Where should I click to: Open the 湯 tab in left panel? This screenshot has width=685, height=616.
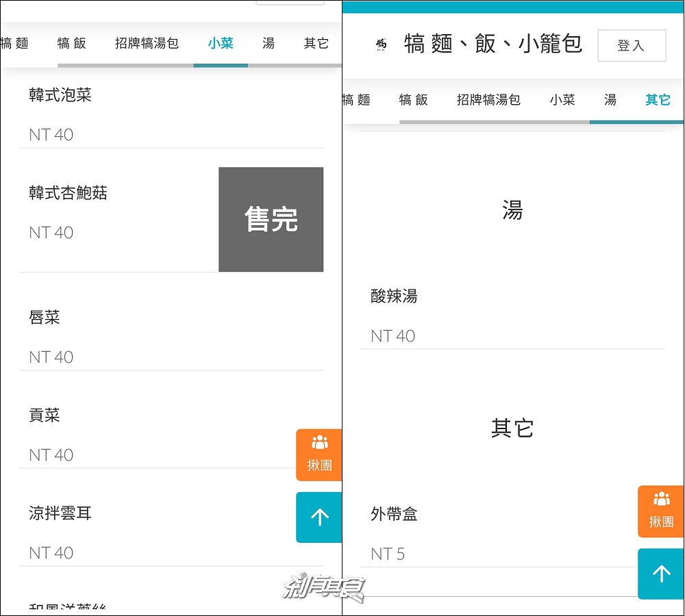[x=269, y=44]
